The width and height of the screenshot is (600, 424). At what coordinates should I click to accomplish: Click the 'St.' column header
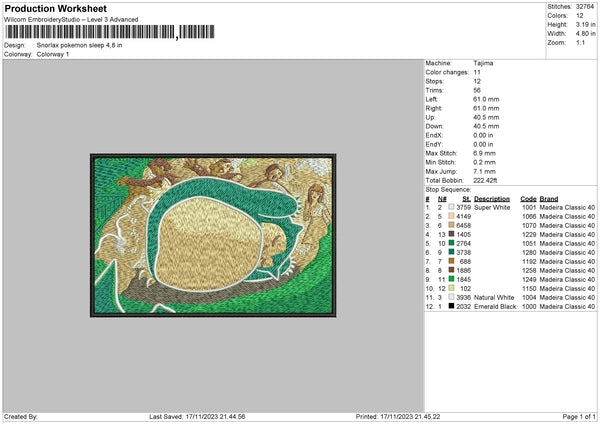coord(466,199)
